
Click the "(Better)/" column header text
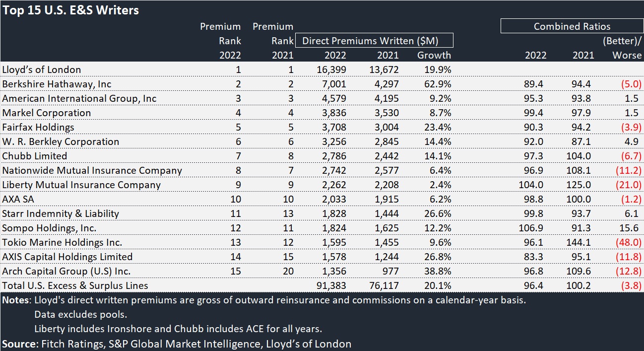click(622, 41)
